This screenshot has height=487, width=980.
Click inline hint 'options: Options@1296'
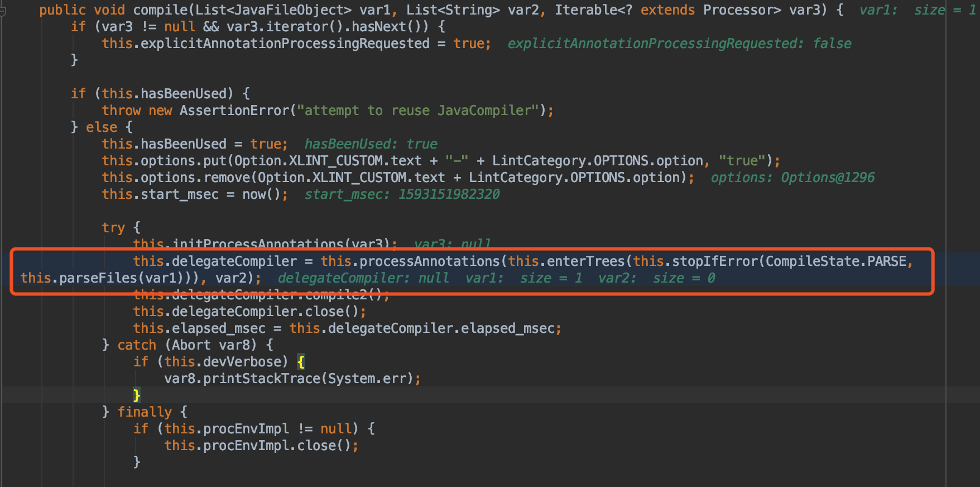(x=793, y=178)
